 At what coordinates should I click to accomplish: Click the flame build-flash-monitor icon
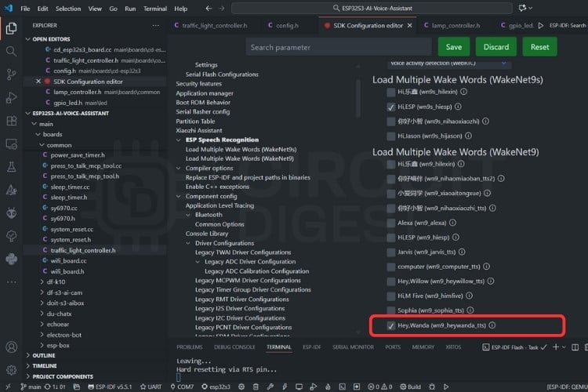(x=328, y=387)
